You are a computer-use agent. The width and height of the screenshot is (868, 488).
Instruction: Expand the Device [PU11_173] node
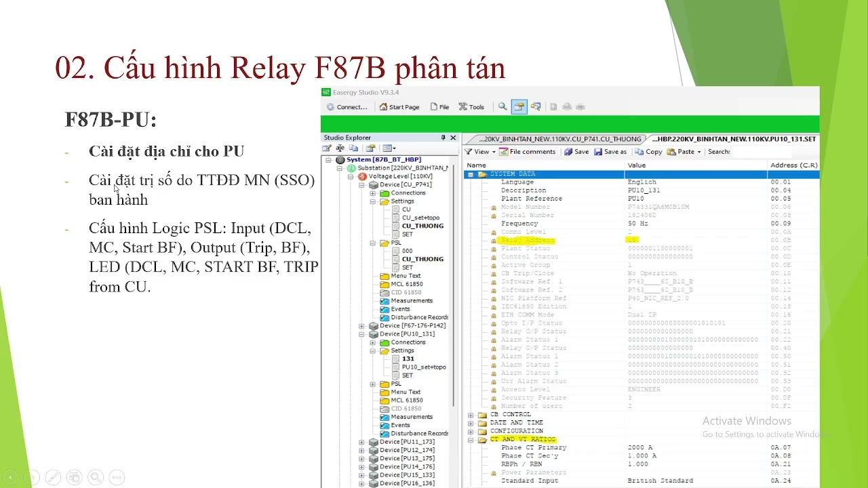361,442
